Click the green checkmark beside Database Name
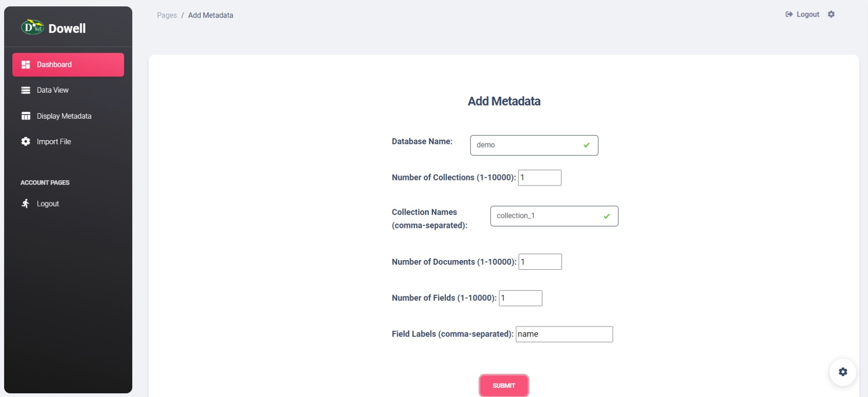 click(586, 145)
